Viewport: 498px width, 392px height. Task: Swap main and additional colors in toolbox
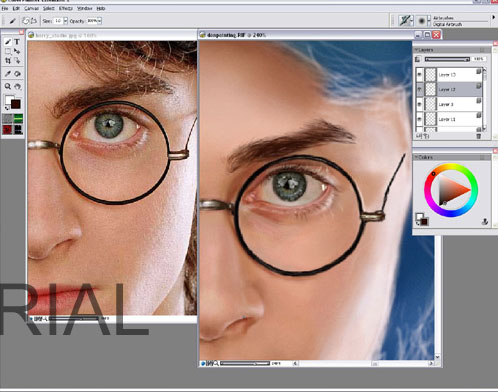7,108
